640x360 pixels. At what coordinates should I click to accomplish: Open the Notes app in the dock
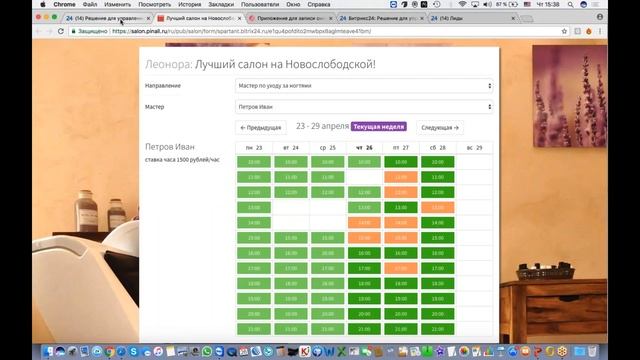(x=170, y=351)
